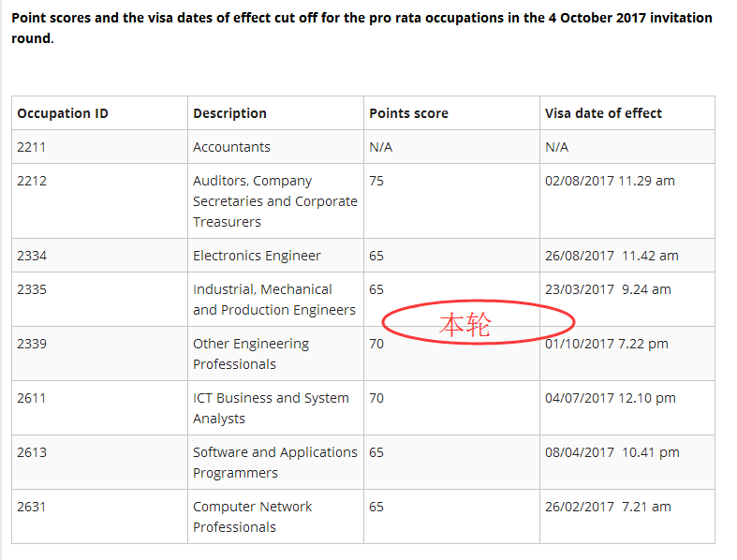737x560 pixels.
Task: Click the 01/10/2017 7.22 pm date
Action: pyautogui.click(x=607, y=344)
